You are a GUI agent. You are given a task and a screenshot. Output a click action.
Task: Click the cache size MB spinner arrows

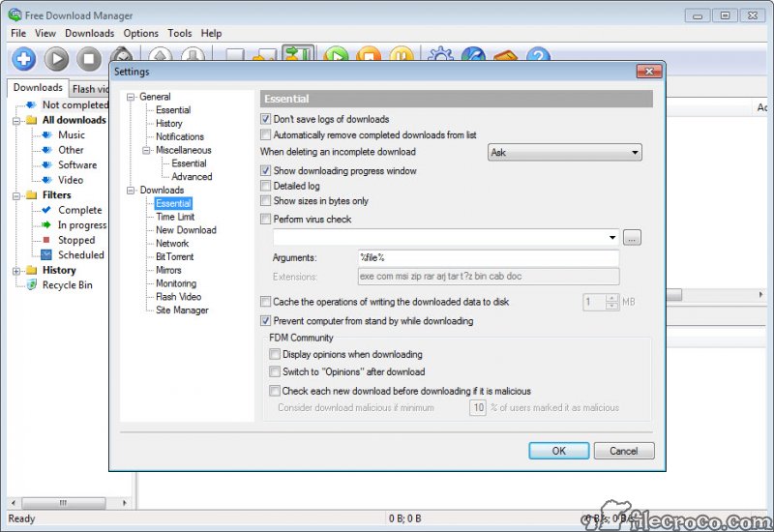pos(611,302)
